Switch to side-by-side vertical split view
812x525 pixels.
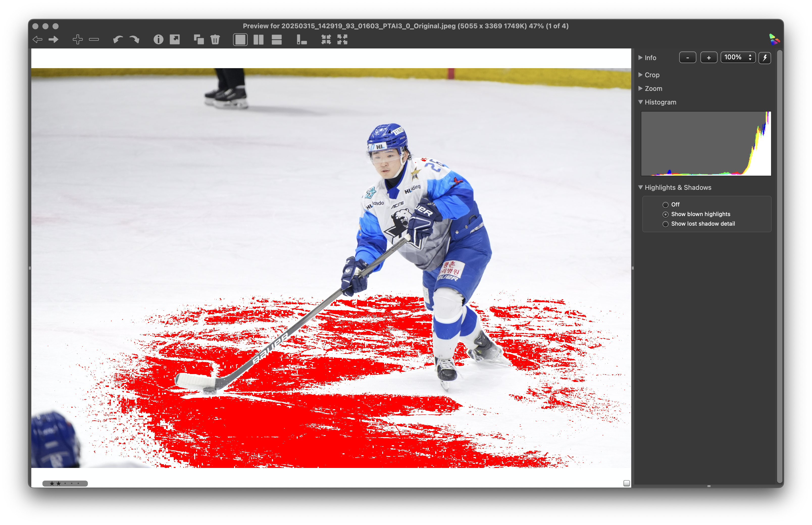tap(259, 40)
